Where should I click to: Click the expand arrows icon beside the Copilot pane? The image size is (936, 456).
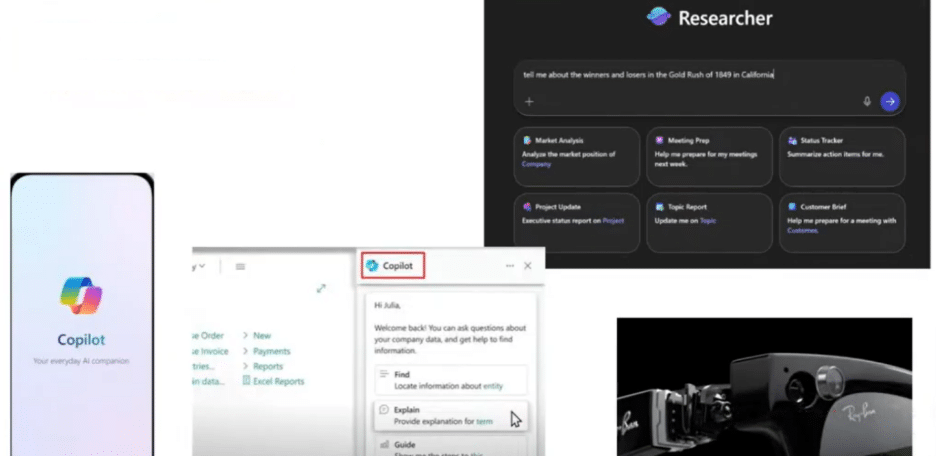coord(321,288)
